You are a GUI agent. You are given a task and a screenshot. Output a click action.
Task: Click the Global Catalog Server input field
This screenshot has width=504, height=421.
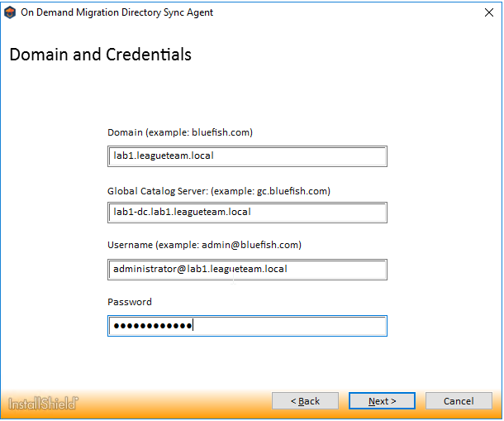coord(247,213)
